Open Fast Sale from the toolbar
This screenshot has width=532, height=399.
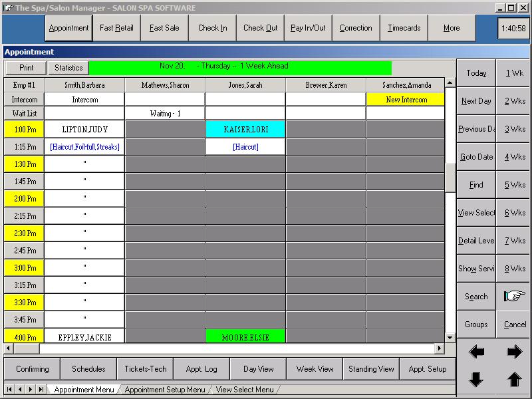(164, 29)
